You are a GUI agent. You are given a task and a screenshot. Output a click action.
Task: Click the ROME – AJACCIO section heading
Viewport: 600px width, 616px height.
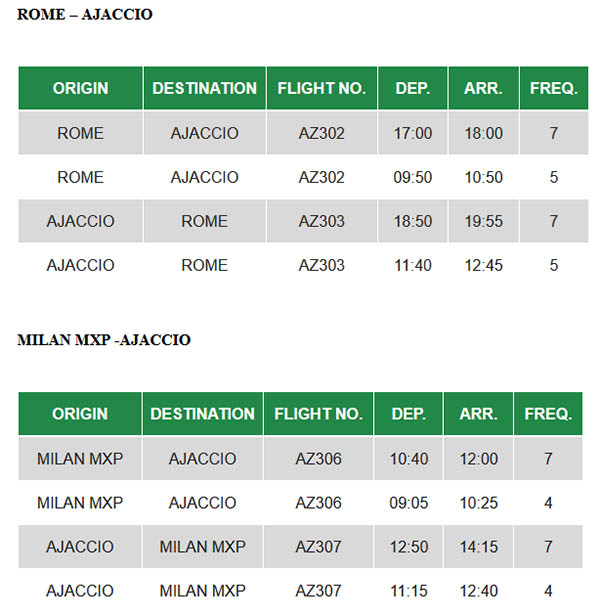click(85, 15)
